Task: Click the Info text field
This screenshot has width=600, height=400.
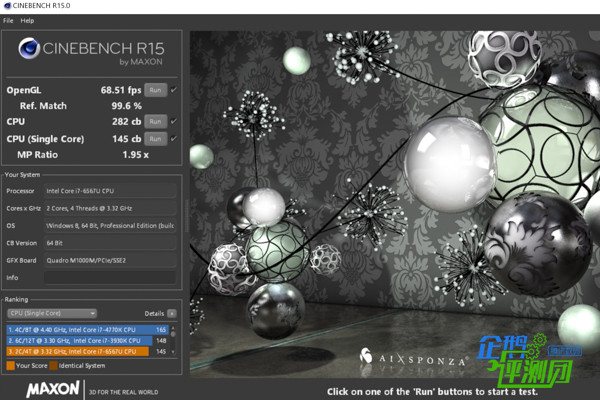Action: coord(110,278)
